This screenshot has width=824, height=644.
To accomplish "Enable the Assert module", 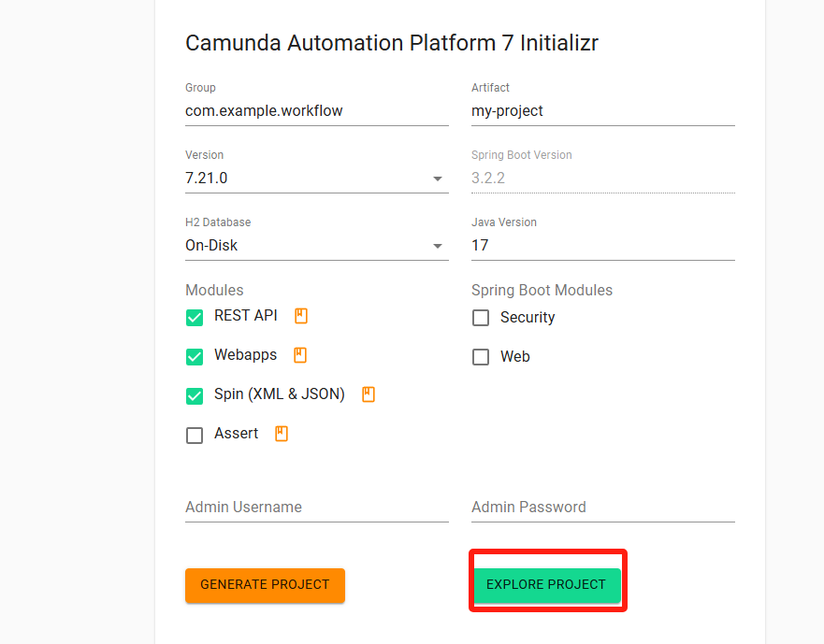I will click(195, 435).
